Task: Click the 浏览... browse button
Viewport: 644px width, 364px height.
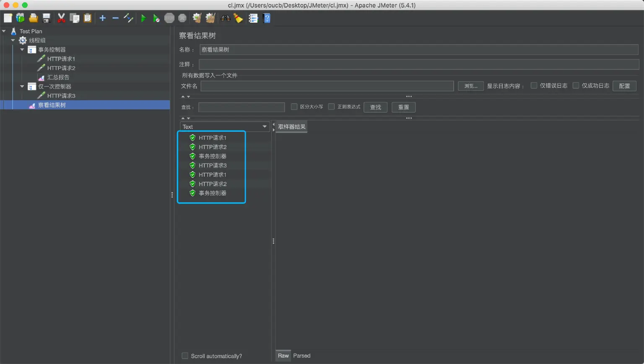Action: [470, 86]
